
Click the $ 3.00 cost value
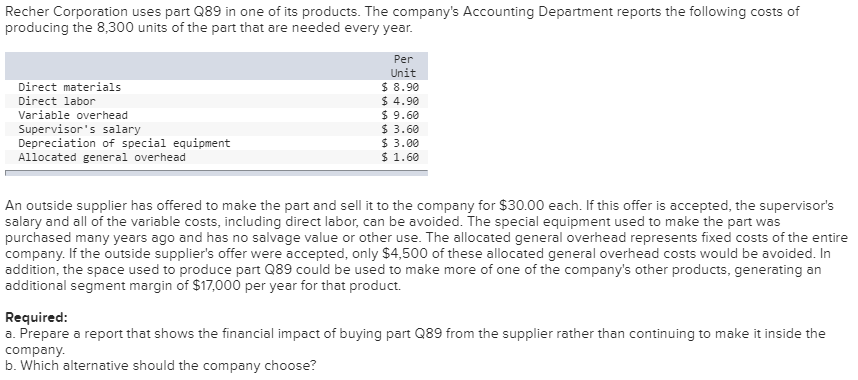click(x=400, y=143)
